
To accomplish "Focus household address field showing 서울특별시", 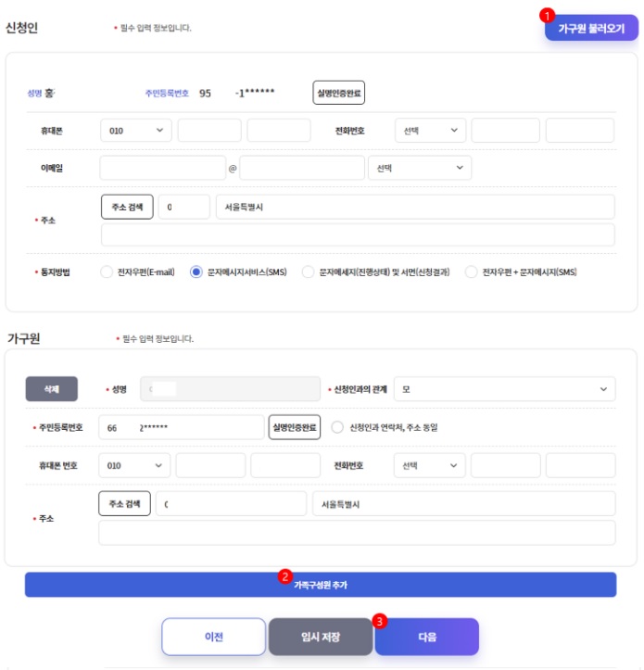I will coord(464,504).
